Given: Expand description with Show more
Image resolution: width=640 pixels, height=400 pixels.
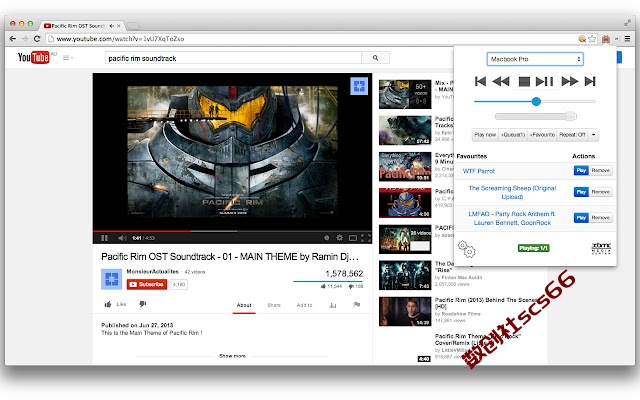Looking at the screenshot, I should pos(232,356).
